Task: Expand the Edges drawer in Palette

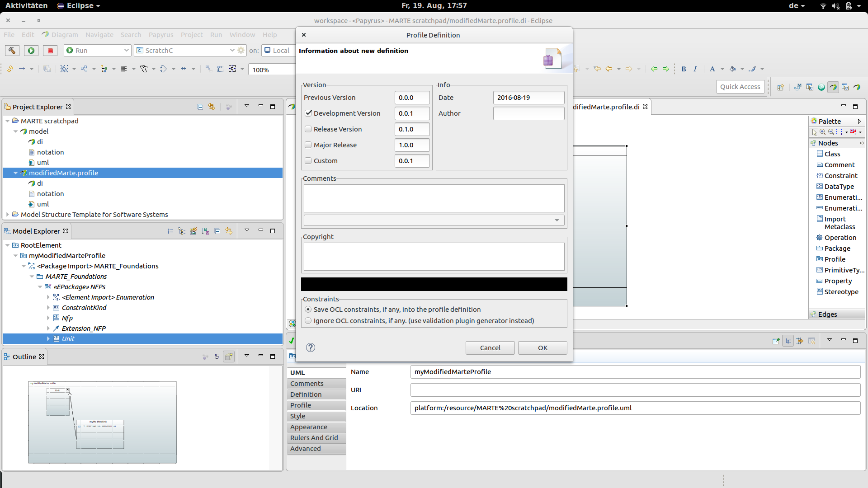Action: pyautogui.click(x=837, y=314)
